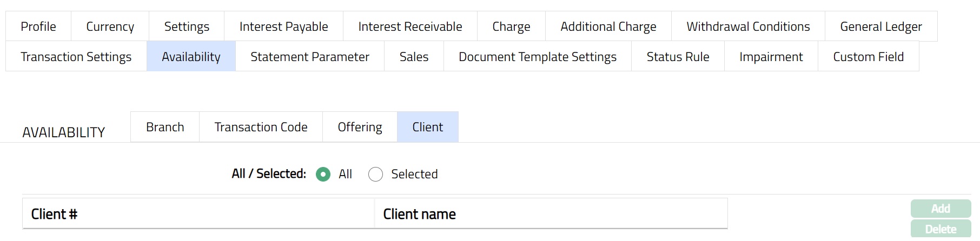
Task: Go to the General Ledger tab
Action: (880, 26)
